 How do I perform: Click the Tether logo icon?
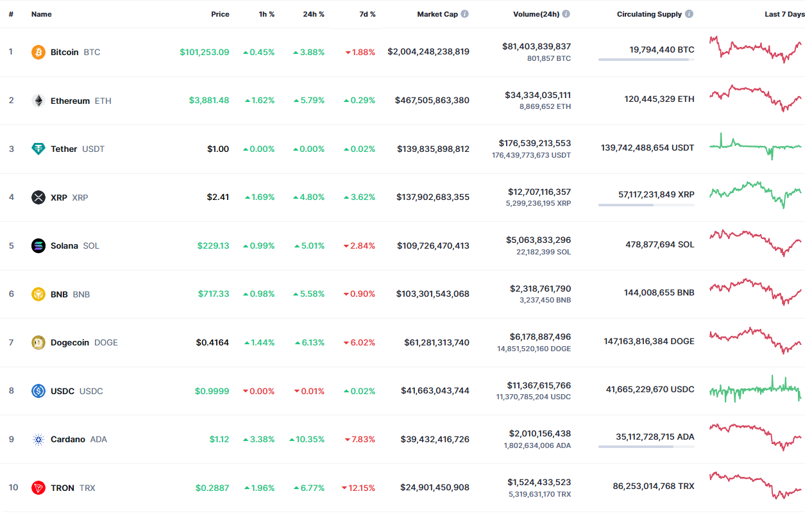tap(38, 149)
